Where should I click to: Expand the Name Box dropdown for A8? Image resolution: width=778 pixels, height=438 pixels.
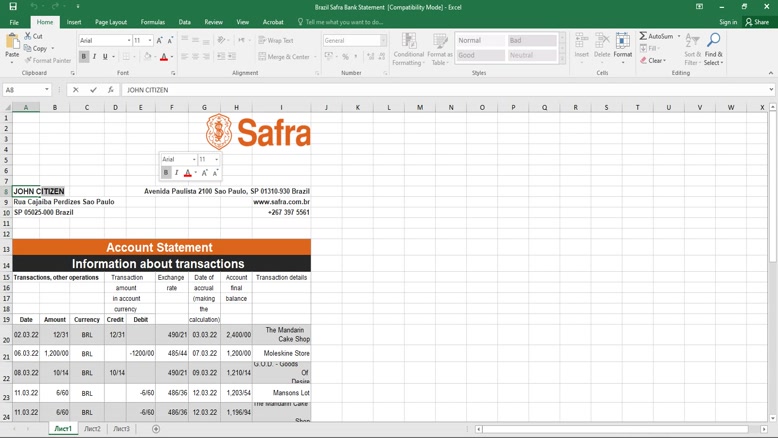[x=47, y=90]
